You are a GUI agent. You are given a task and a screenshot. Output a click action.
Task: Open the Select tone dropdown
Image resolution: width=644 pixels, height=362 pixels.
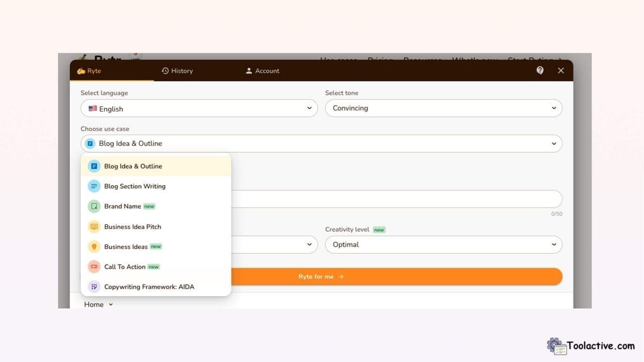click(x=443, y=108)
